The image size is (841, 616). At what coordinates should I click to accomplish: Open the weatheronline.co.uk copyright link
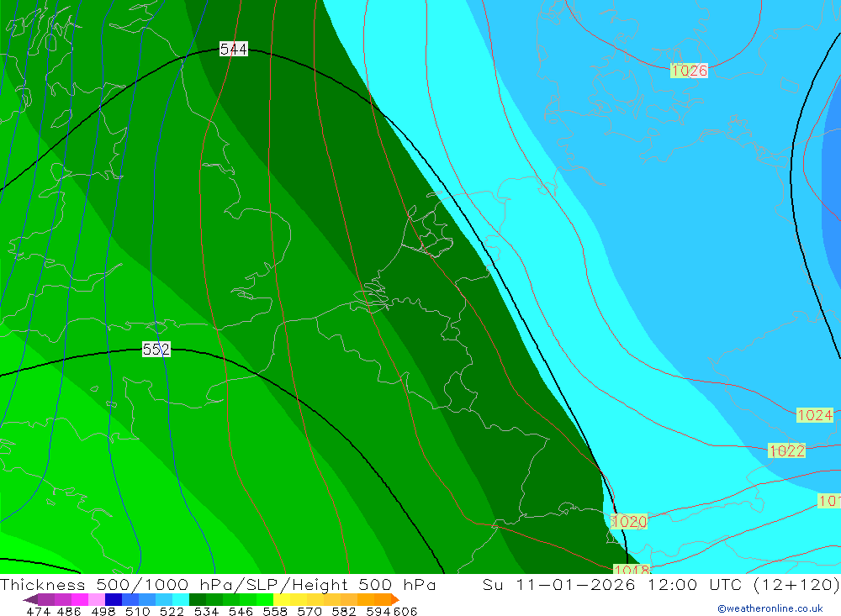pyautogui.click(x=770, y=608)
